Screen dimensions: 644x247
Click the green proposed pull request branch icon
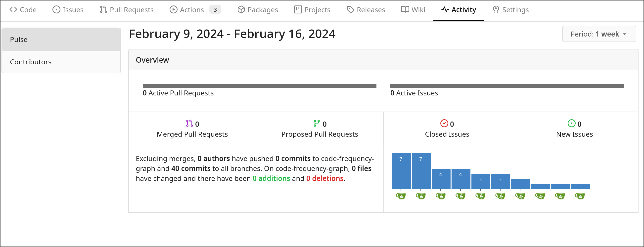[x=317, y=123]
